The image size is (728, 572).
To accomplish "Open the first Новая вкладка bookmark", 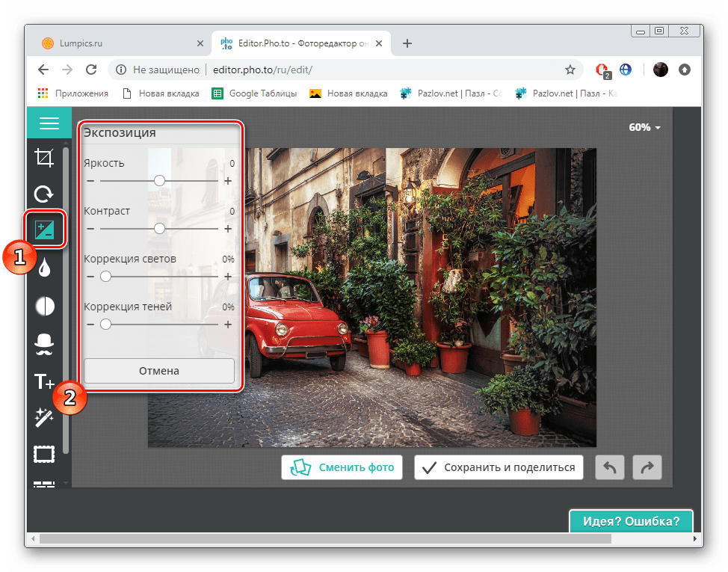I will point(161,93).
